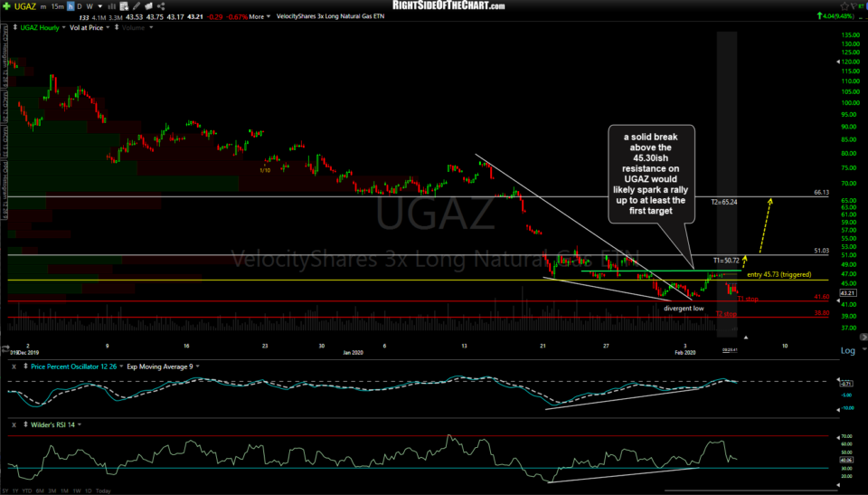Select the 'm' minute interval
Screen dimensions: 868x495
point(43,6)
